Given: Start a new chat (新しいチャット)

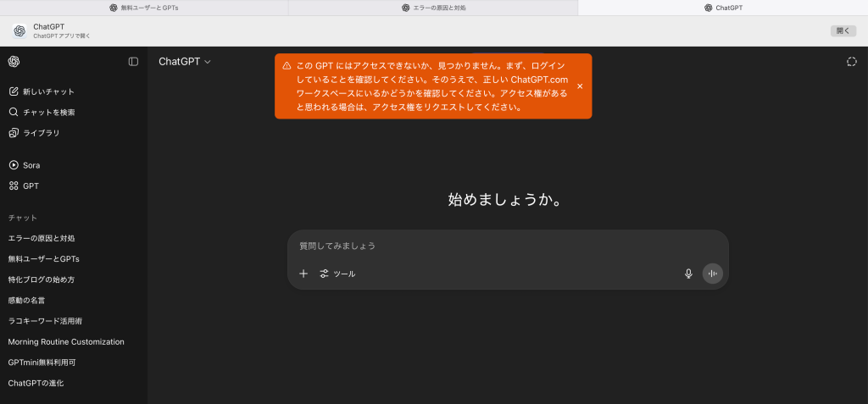Looking at the screenshot, I should click(x=48, y=91).
